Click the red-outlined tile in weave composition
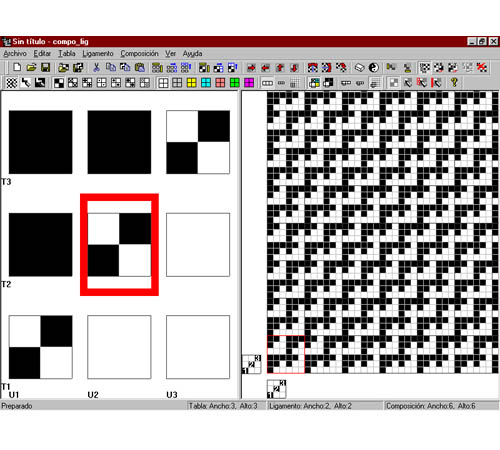Screen dimensions: 500x450 pyautogui.click(x=286, y=354)
